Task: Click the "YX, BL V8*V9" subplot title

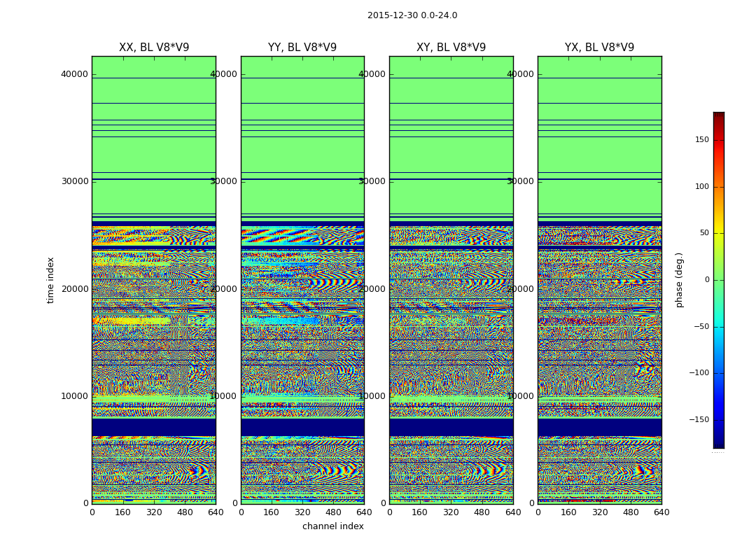Action: pyautogui.click(x=599, y=48)
